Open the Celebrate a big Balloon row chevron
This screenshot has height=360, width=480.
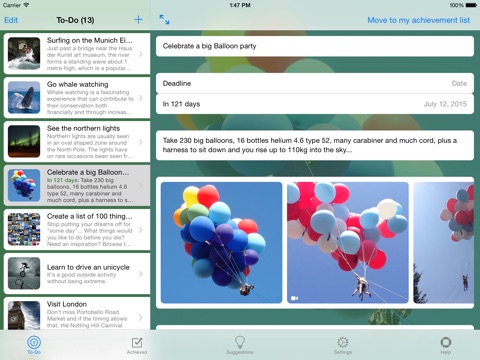pos(141,186)
